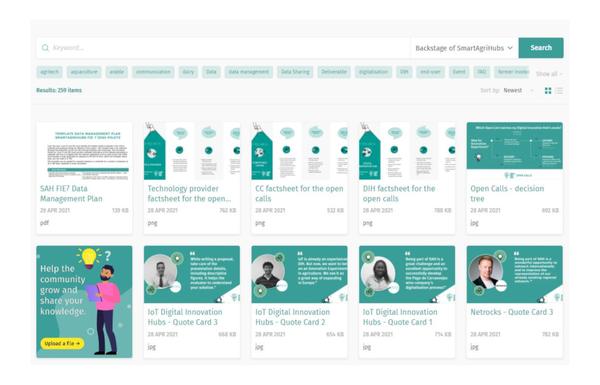Select the communication tag
This screenshot has height=385, width=600.
pos(153,72)
